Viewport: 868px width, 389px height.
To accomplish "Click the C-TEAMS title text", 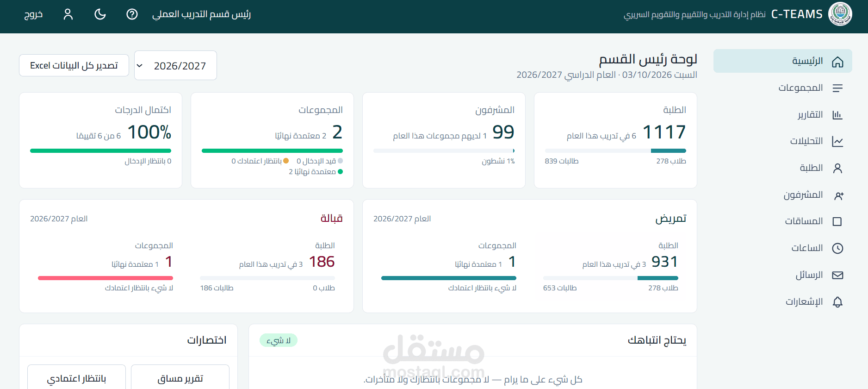I will (x=797, y=14).
